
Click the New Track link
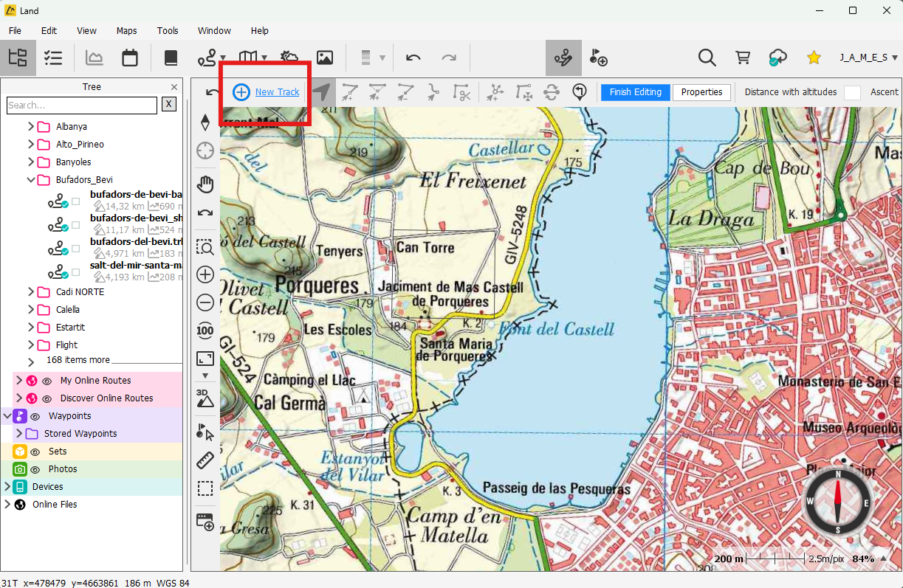(277, 92)
